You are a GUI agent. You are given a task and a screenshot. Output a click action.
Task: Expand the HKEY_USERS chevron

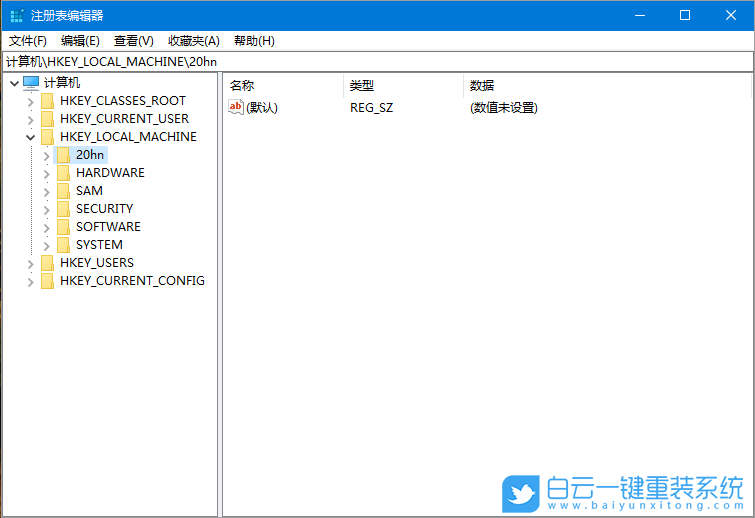30,264
